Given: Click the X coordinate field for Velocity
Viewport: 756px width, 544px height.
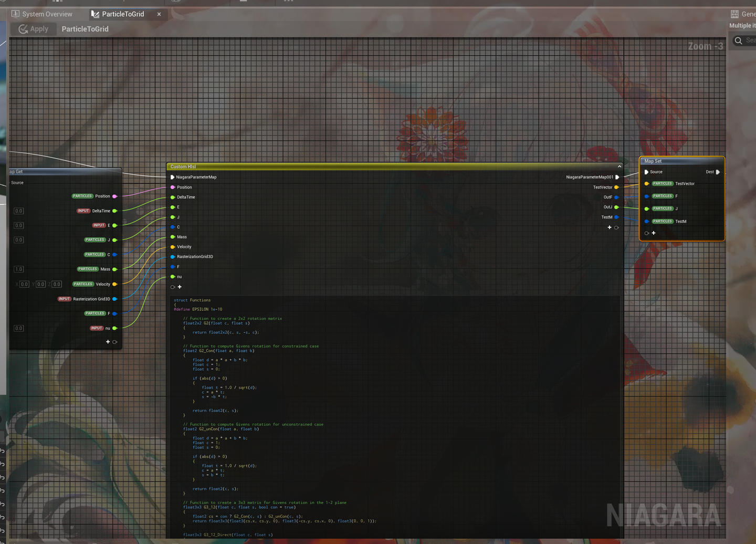Looking at the screenshot, I should 24,284.
